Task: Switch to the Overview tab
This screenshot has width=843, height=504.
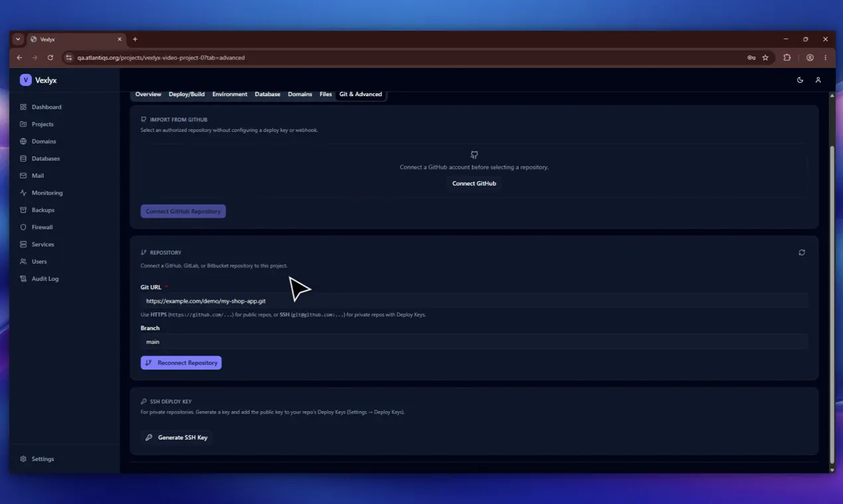Action: coord(148,94)
